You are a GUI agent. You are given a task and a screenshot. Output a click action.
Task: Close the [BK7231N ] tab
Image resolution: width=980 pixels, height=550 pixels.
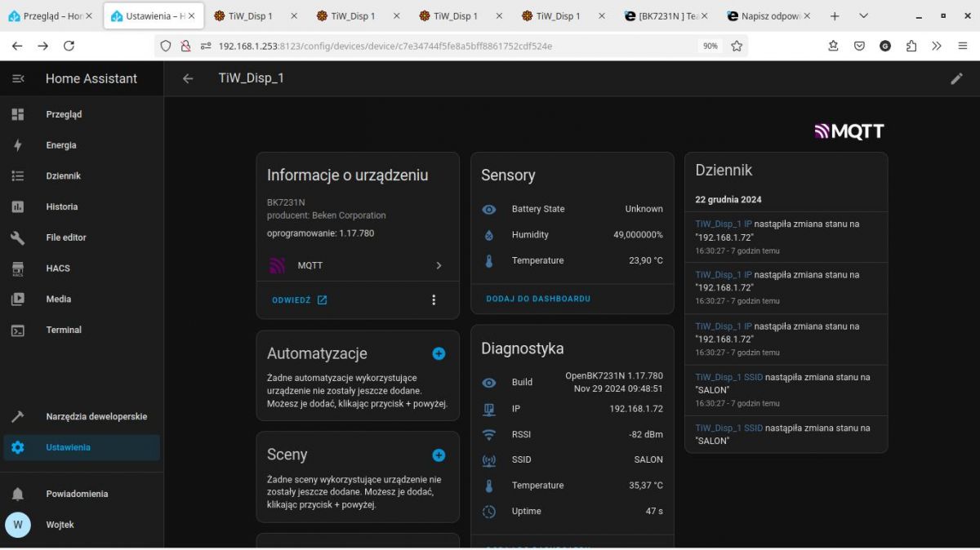pos(705,16)
